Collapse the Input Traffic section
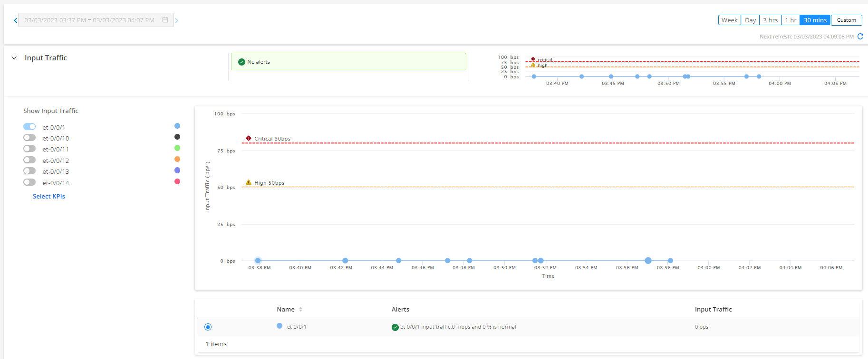This screenshot has height=359, width=868. click(14, 58)
